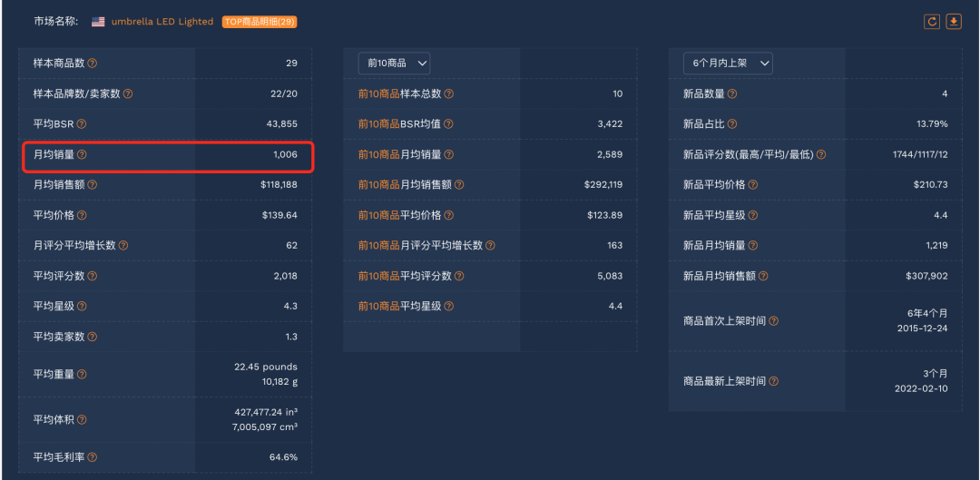
Task: Click the US flag market icon
Action: pyautogui.click(x=98, y=21)
